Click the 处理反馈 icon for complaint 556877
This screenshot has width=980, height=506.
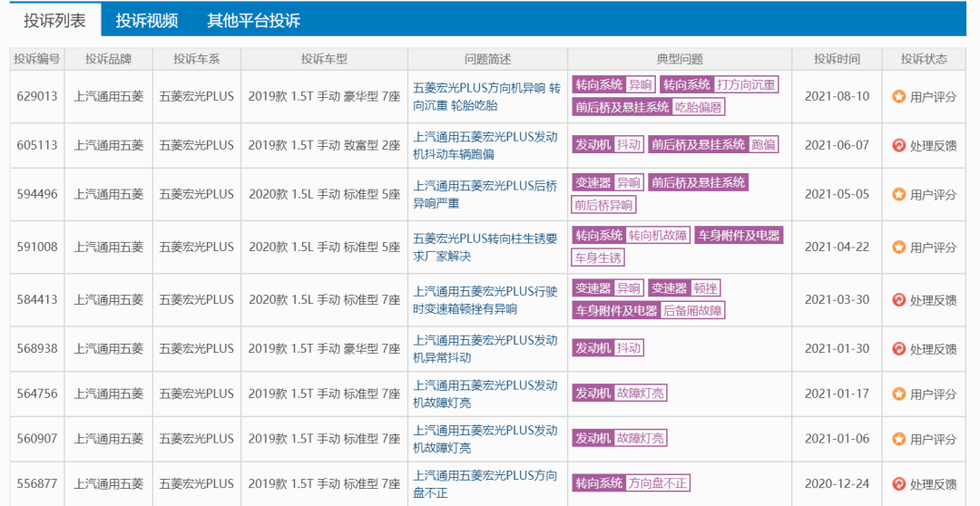(898, 484)
